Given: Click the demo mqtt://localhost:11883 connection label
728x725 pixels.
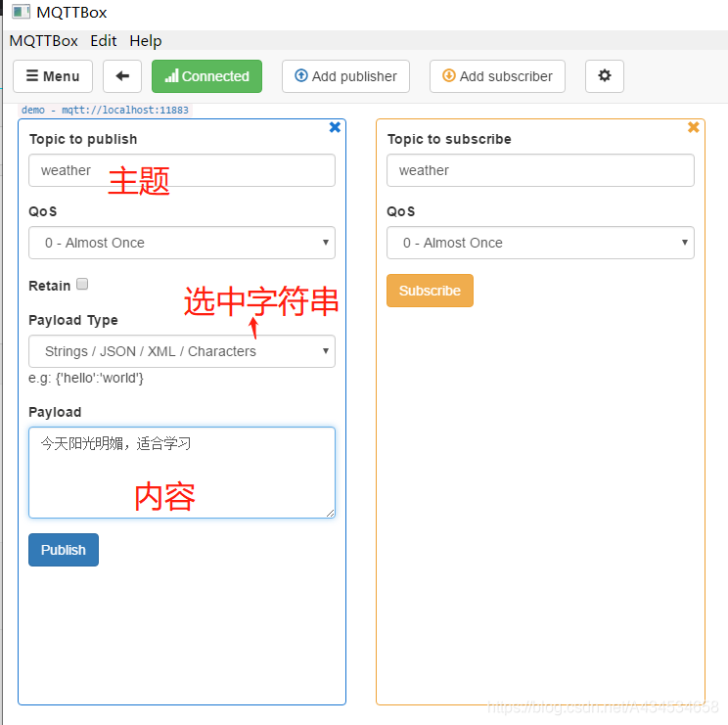Looking at the screenshot, I should click(105, 110).
